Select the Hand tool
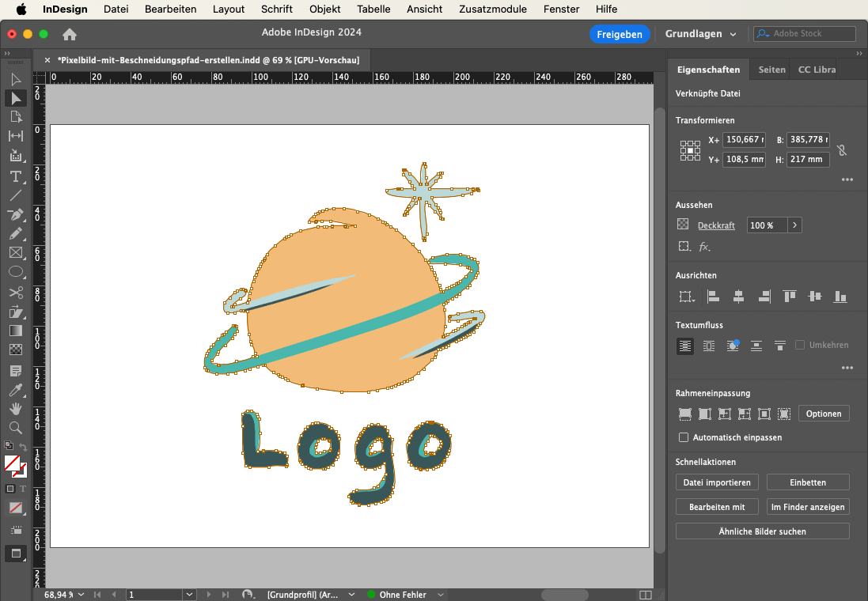The height and width of the screenshot is (601, 868). [x=15, y=409]
